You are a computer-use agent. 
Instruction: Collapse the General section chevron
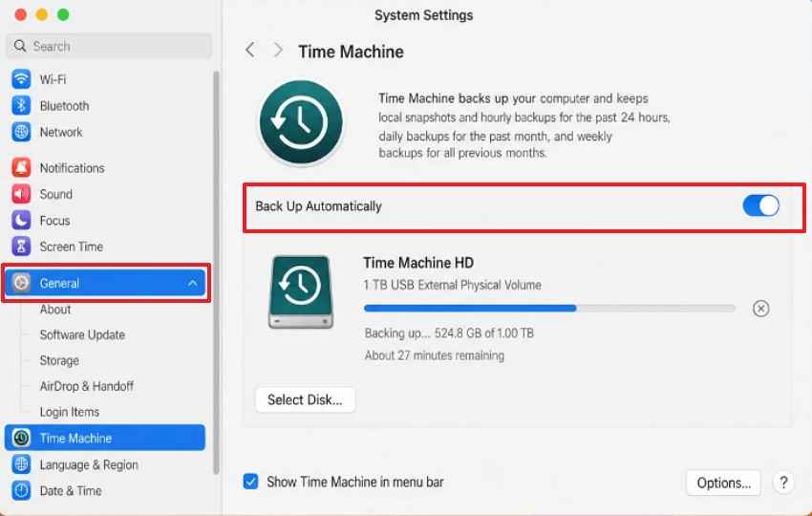point(193,284)
